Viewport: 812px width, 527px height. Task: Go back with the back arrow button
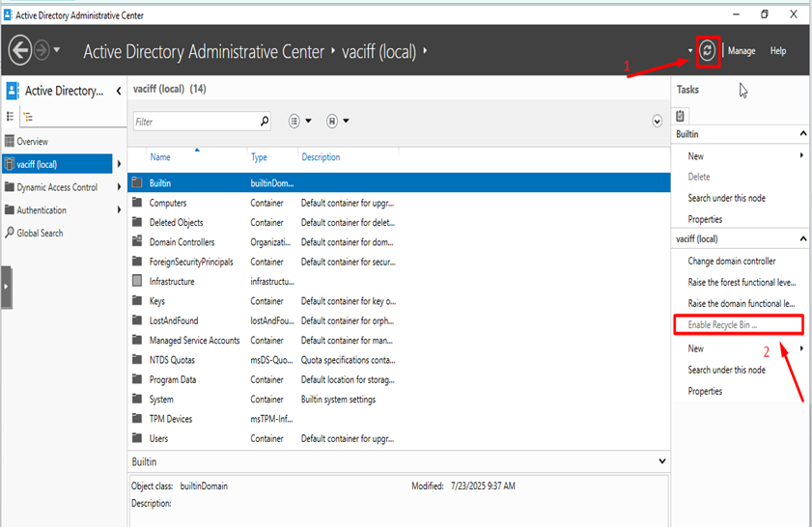click(20, 51)
